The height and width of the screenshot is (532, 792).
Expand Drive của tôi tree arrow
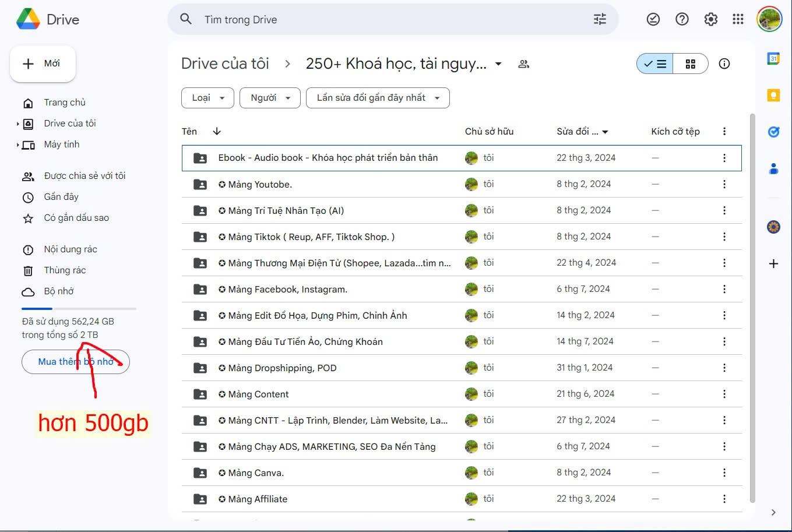[x=18, y=124]
